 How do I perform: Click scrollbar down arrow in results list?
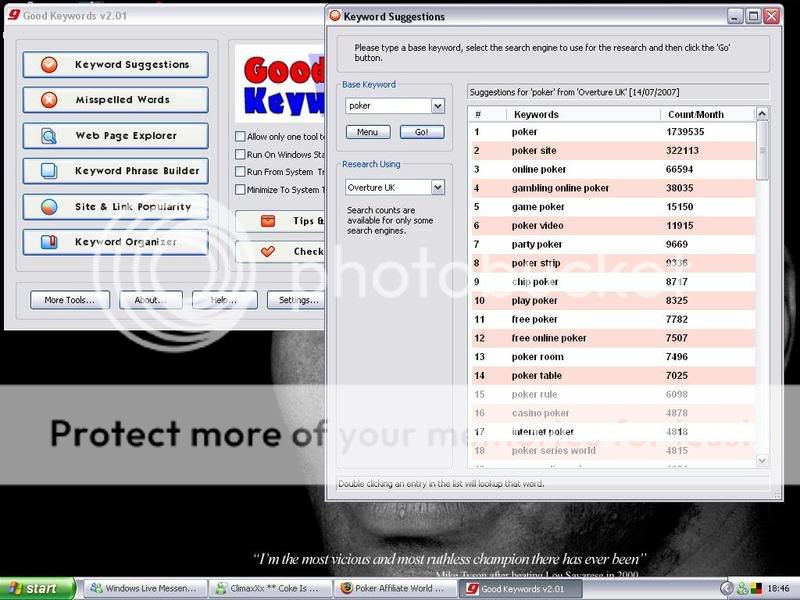tap(762, 461)
